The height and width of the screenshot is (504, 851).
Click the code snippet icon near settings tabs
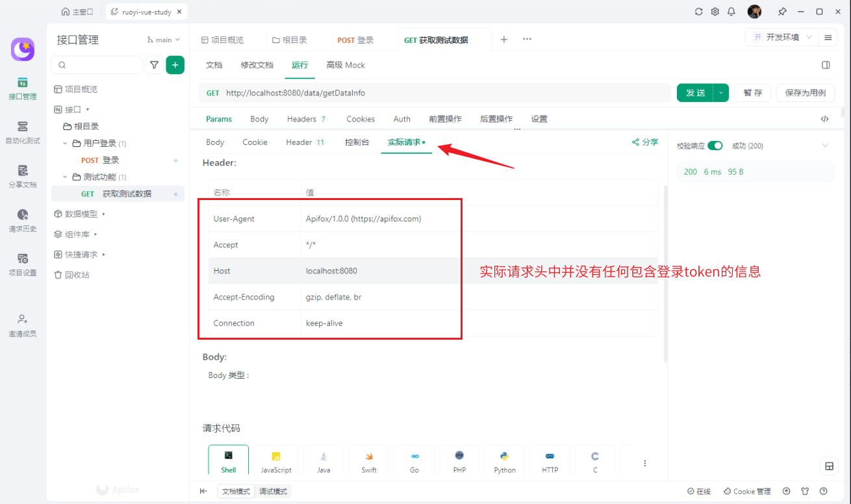pyautogui.click(x=824, y=119)
